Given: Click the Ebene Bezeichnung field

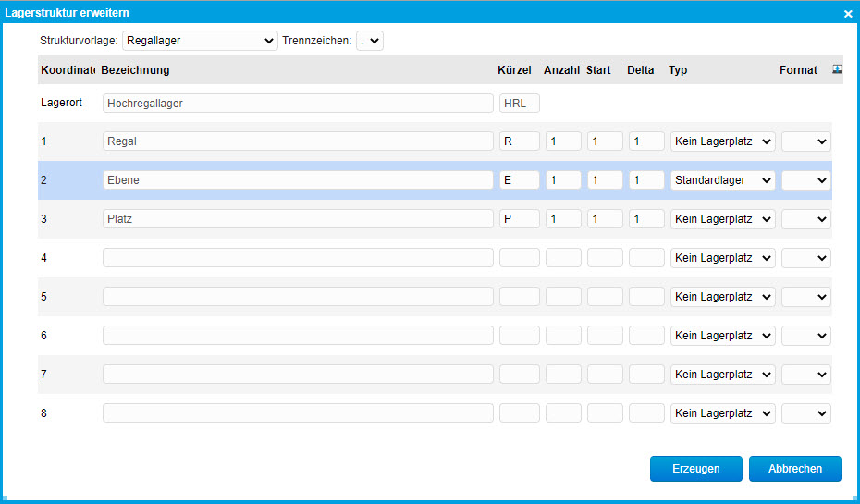Looking at the screenshot, I should click(298, 180).
